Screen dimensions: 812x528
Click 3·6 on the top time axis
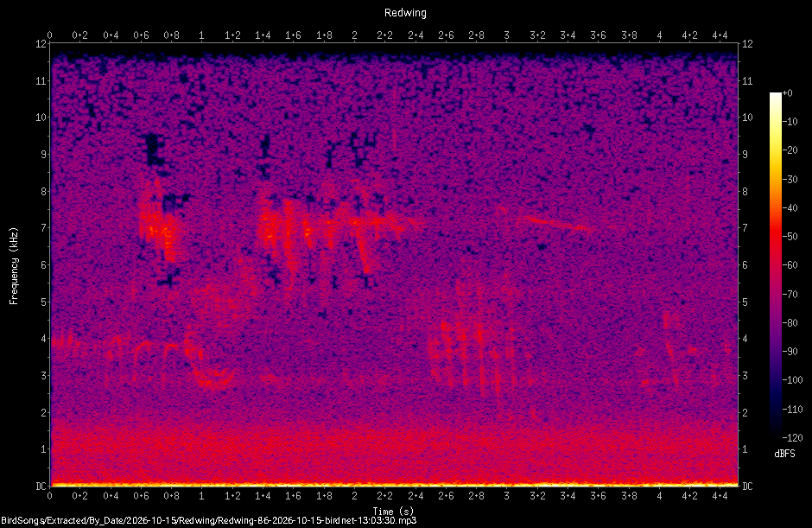point(598,35)
